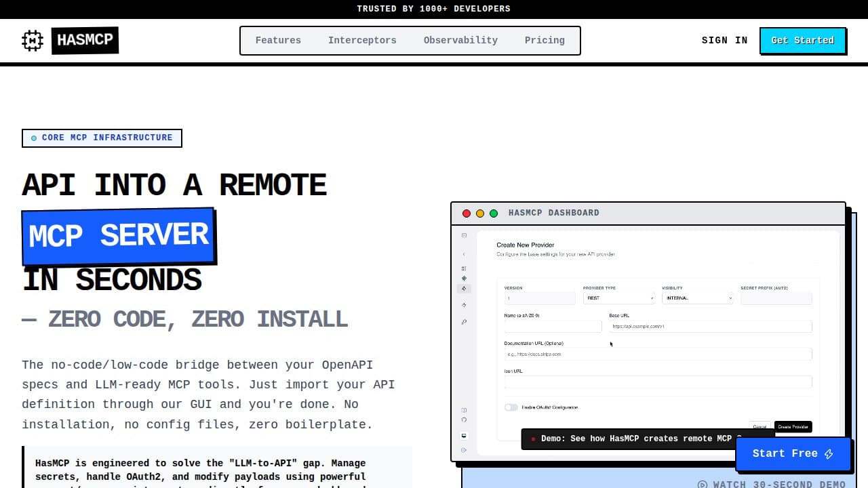868x488 pixels.
Task: Click the Secret Prefix (Auto) field
Action: coord(776,298)
